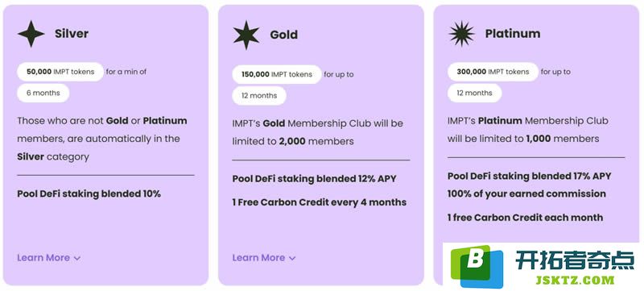
Task: Click the Gold 12 months pill
Action: (259, 96)
